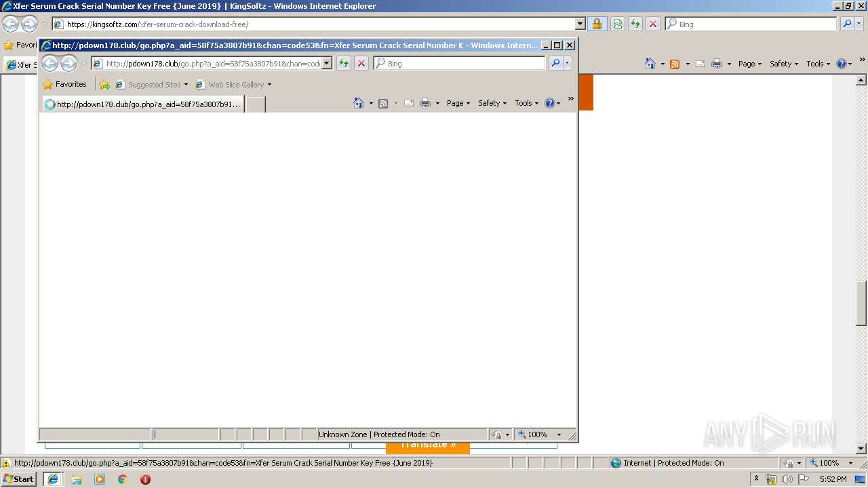Image resolution: width=868 pixels, height=488 pixels.
Task: Click the main window search magnifier button
Action: pyautogui.click(x=847, y=24)
